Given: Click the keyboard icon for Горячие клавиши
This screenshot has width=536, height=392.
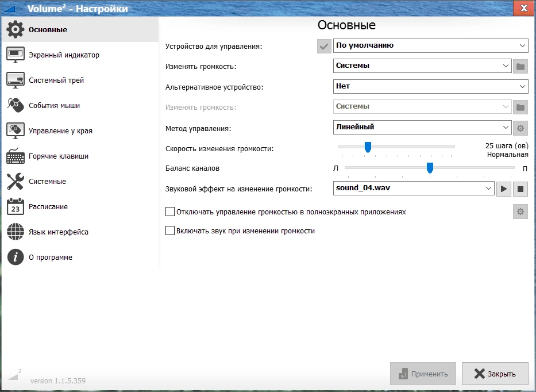Looking at the screenshot, I should (16, 156).
